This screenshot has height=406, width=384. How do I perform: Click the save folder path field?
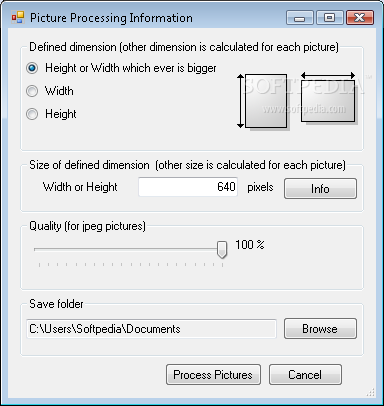pyautogui.click(x=151, y=329)
